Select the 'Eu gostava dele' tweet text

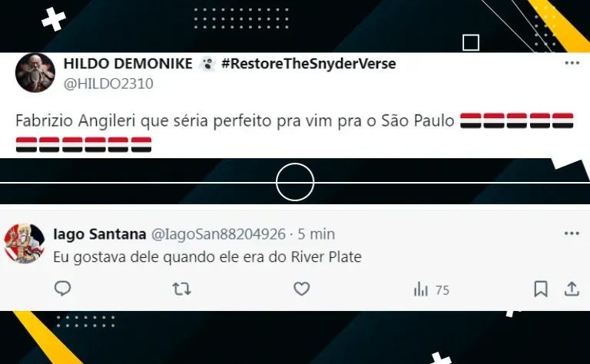coord(207,257)
